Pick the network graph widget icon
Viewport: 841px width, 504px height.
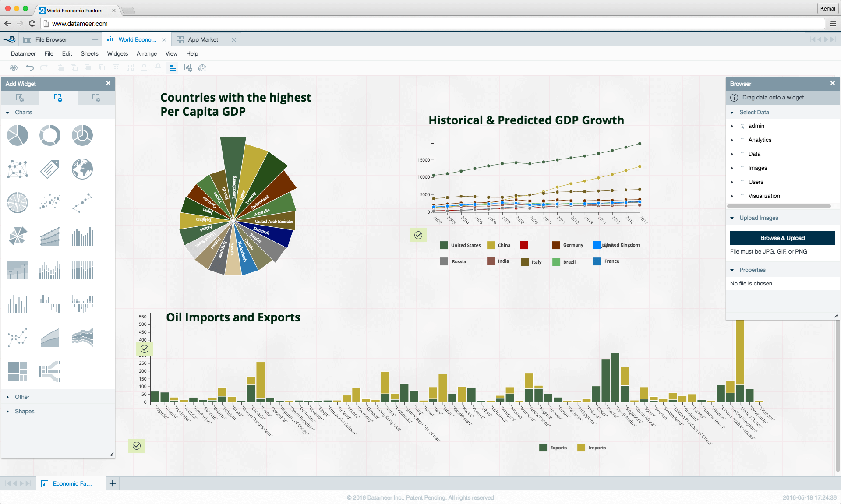pyautogui.click(x=18, y=169)
